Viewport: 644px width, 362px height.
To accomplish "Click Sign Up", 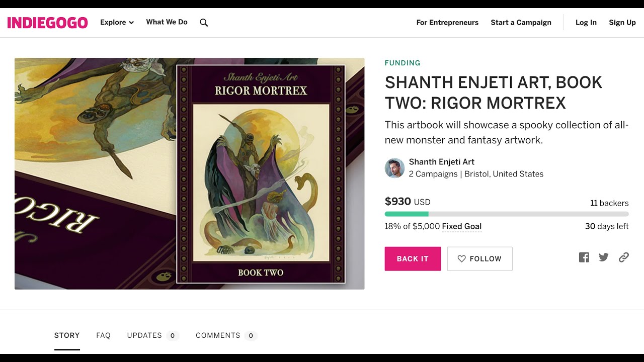I will point(622,23).
